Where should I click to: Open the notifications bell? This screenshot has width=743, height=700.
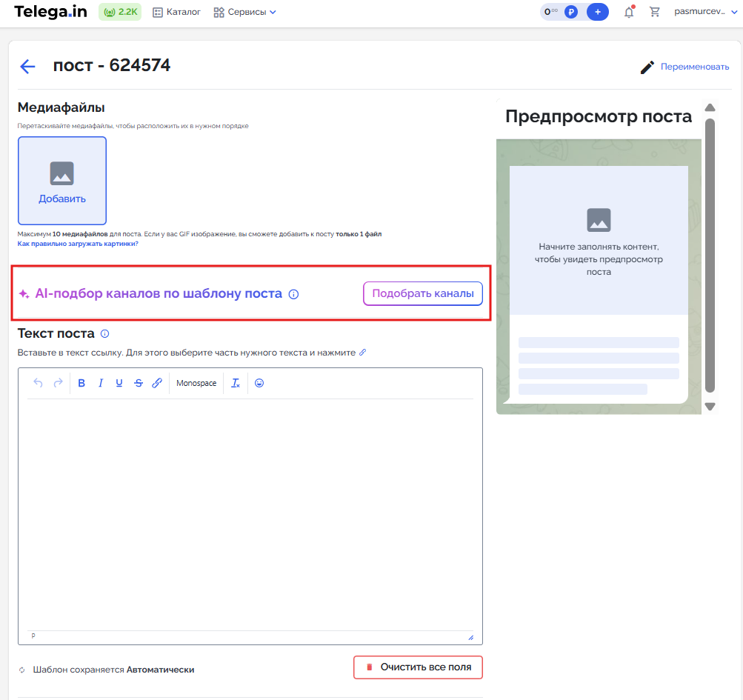[x=629, y=12]
